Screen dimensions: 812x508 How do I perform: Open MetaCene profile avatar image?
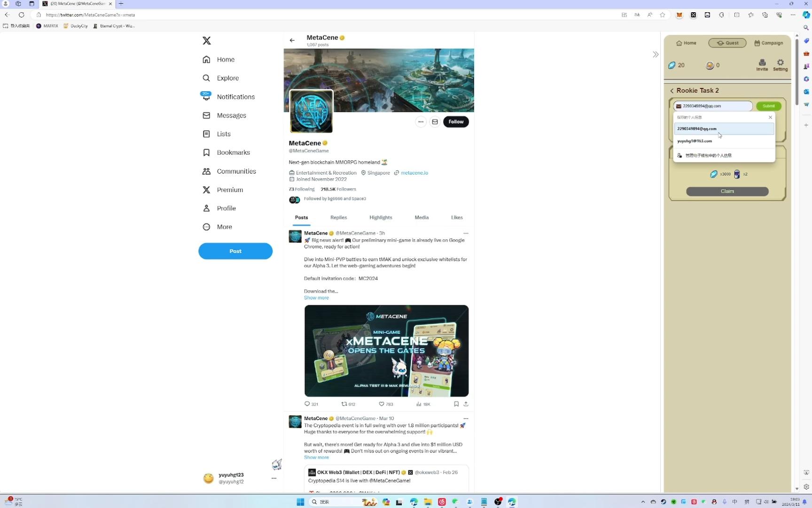click(311, 111)
